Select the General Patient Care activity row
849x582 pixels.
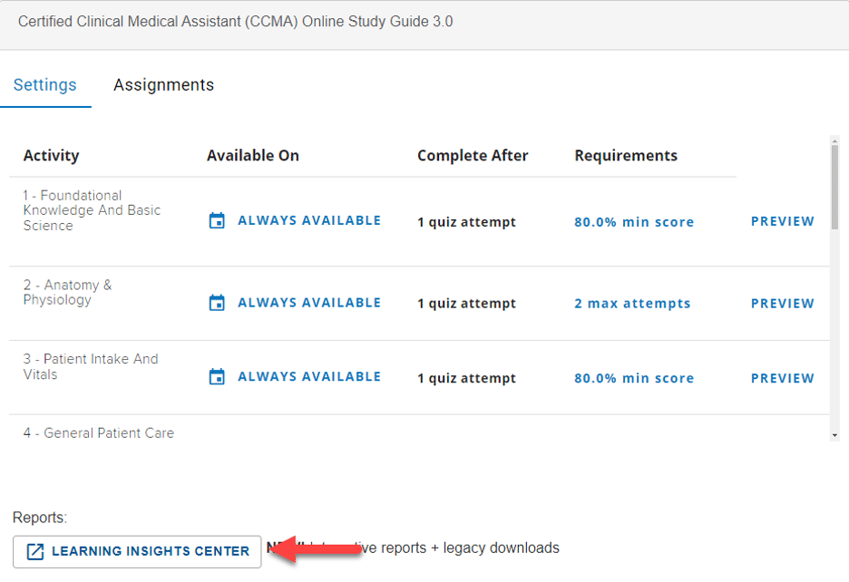(99, 433)
